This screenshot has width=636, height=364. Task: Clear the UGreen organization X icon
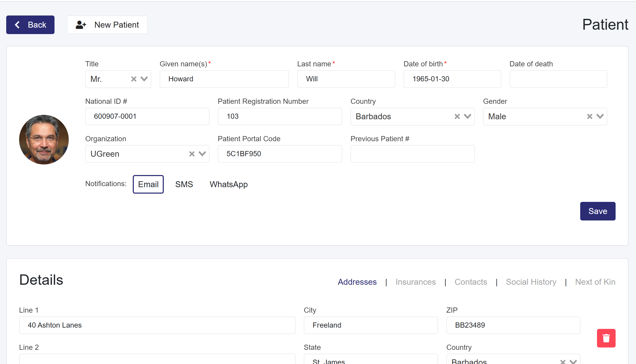click(192, 154)
